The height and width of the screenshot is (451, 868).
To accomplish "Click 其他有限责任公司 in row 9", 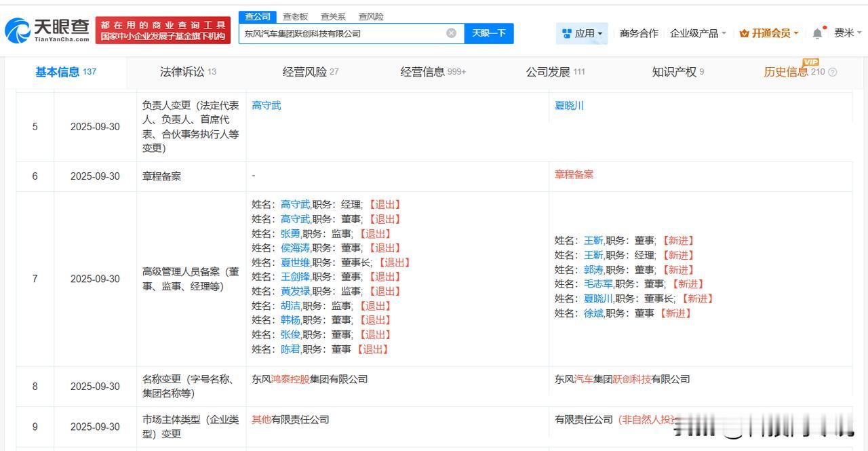I will click(290, 419).
